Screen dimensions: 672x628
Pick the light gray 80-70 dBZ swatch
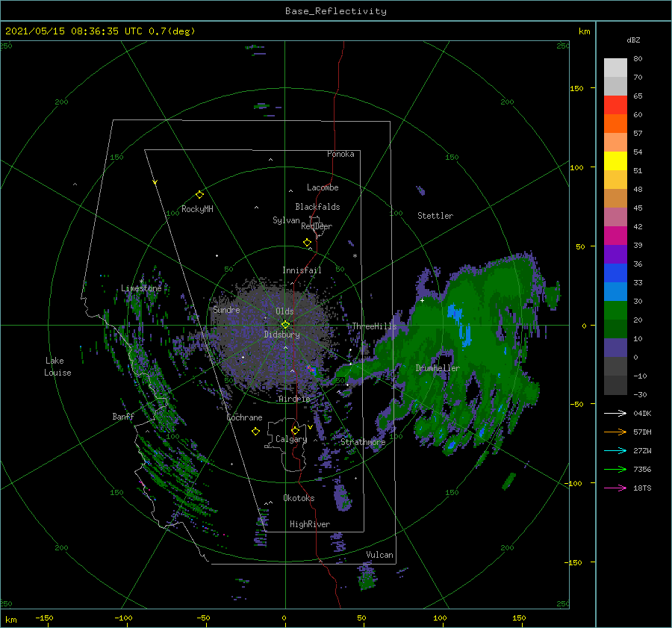[x=615, y=68]
